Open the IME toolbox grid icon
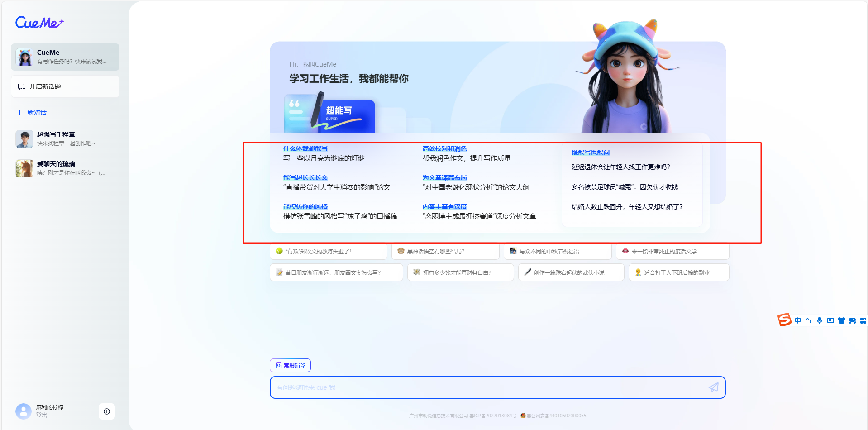This screenshot has height=430, width=868. click(863, 320)
